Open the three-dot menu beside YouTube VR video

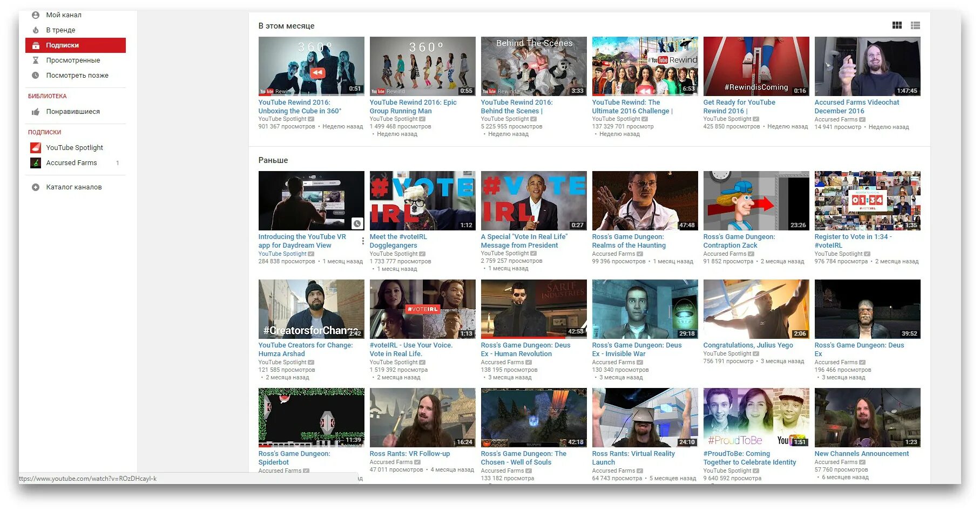363,241
